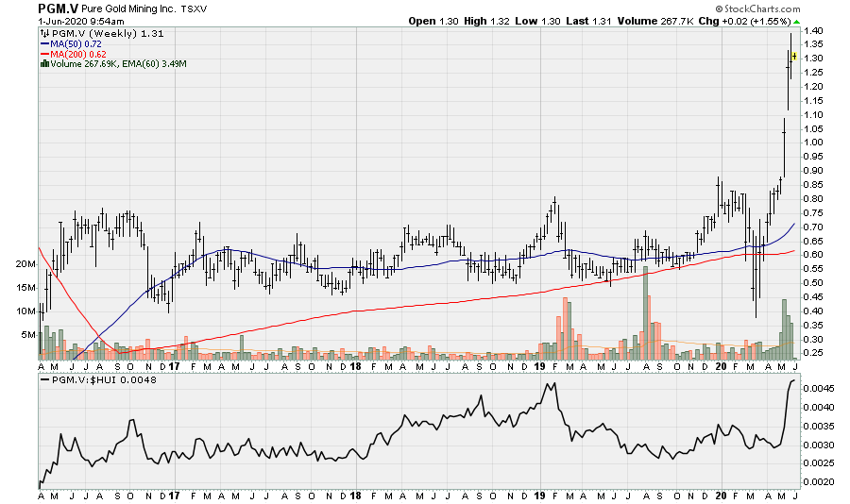The width and height of the screenshot is (850, 504).
Task: Click the volume bars icon in legend
Action: pyautogui.click(x=45, y=64)
